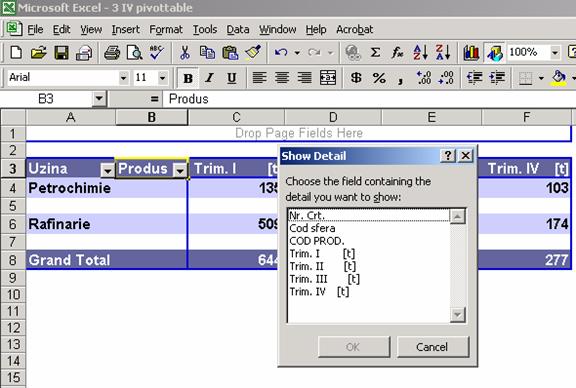Click Decrease Decimal icon

(446, 78)
